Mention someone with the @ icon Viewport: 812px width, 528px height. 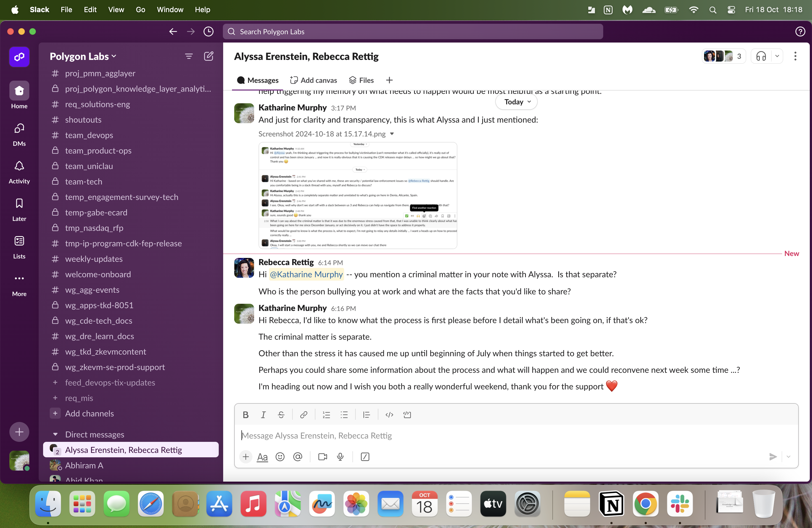(x=297, y=457)
